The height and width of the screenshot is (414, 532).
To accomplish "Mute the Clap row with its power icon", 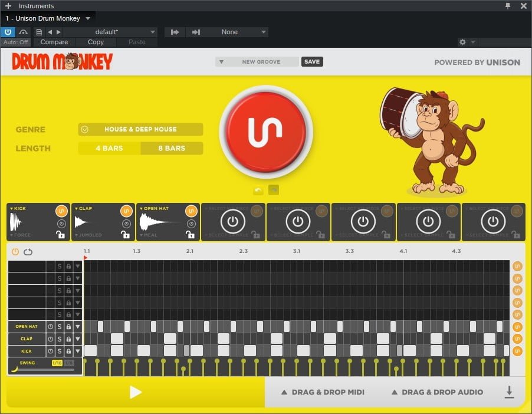I will click(51, 339).
